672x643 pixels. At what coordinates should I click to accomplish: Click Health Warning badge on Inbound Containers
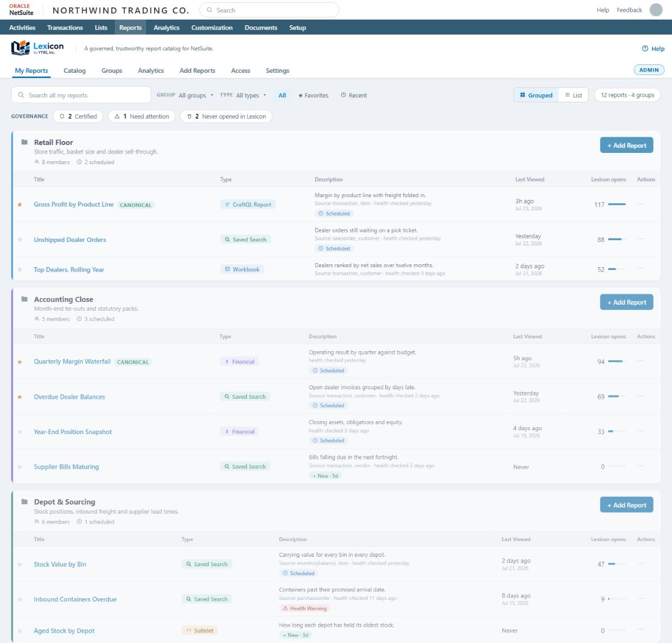click(305, 608)
